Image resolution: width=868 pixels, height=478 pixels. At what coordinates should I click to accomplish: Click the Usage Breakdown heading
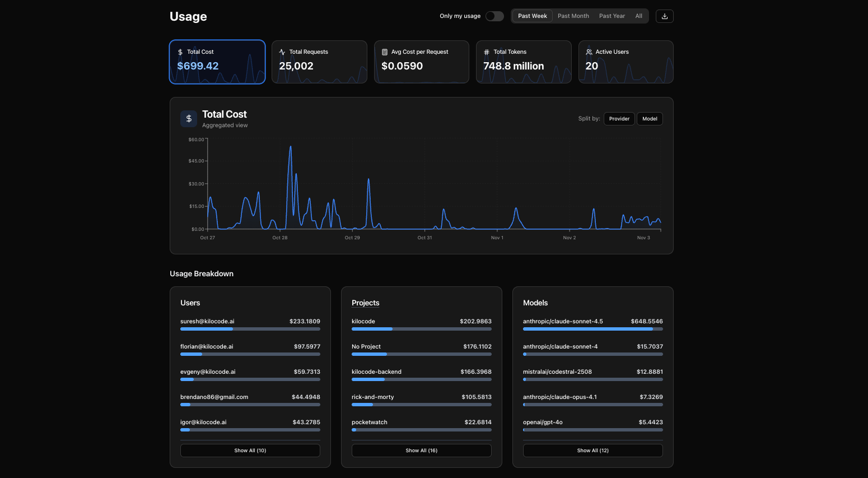[202, 273]
